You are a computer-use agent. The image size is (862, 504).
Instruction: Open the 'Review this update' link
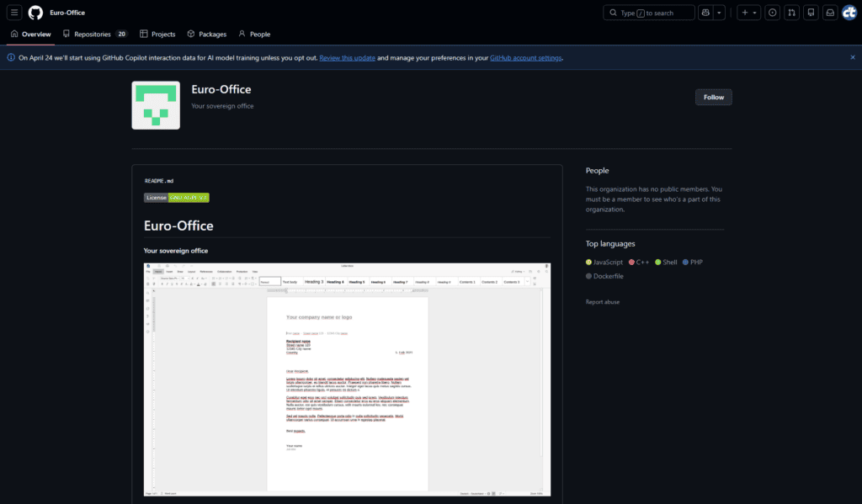click(x=347, y=58)
